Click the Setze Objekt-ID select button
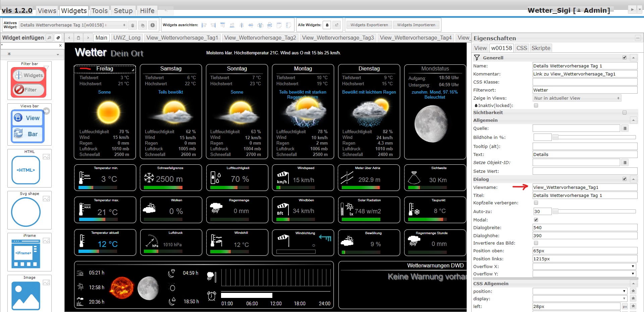The image size is (644, 312). coord(625,163)
